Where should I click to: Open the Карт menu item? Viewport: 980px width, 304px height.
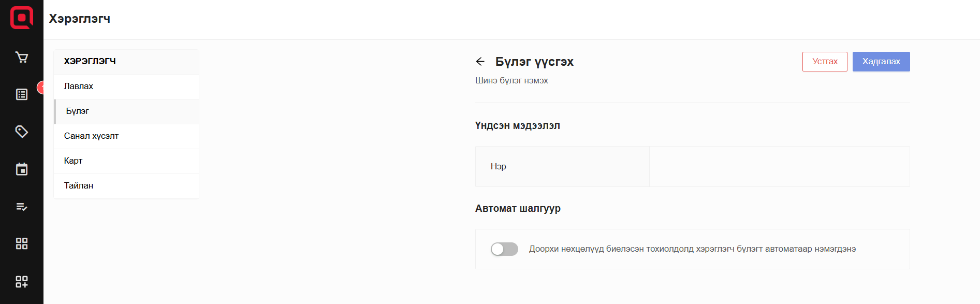(x=73, y=161)
